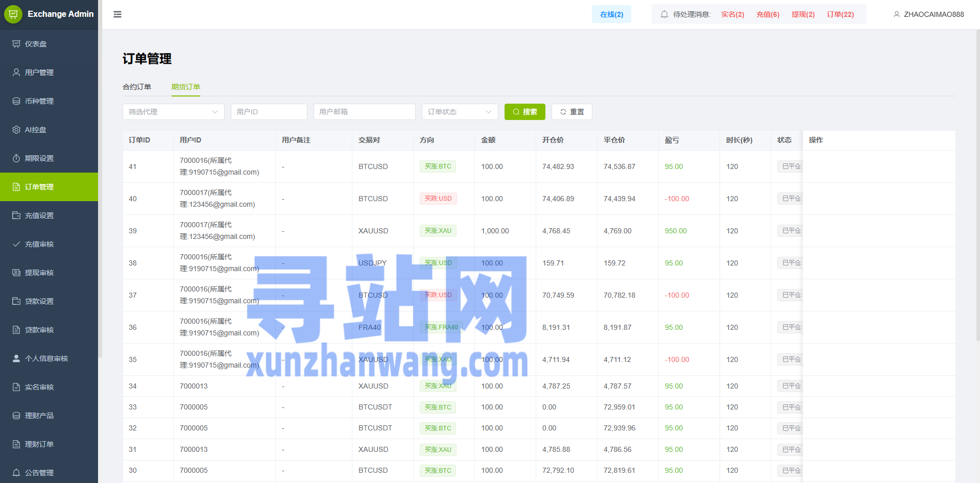Open ZHAOCAIMAO888 account menu
The image size is (980, 483).
click(x=929, y=14)
